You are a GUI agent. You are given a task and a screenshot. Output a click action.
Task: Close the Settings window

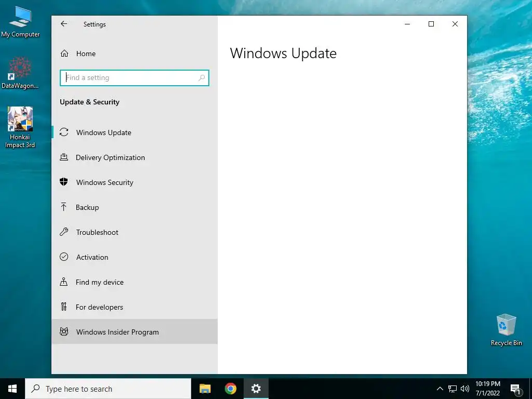[x=455, y=24]
